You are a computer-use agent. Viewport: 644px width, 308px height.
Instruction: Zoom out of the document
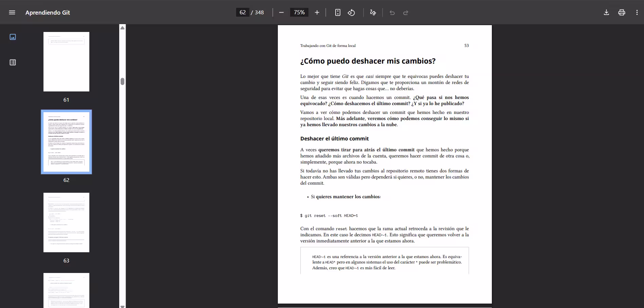tap(281, 13)
